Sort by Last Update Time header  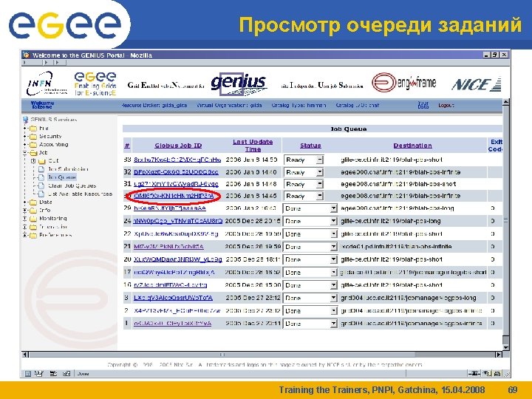tap(253, 146)
